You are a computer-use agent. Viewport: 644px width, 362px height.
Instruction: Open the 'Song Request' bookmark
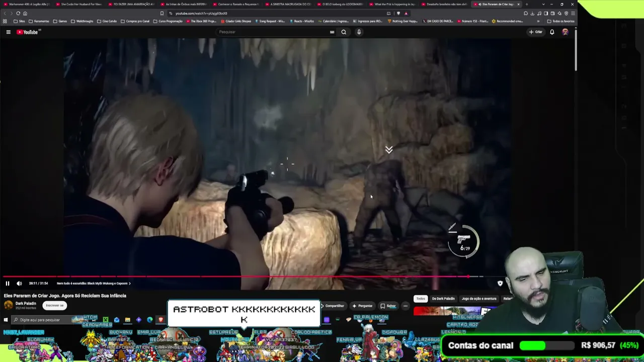[270, 21]
